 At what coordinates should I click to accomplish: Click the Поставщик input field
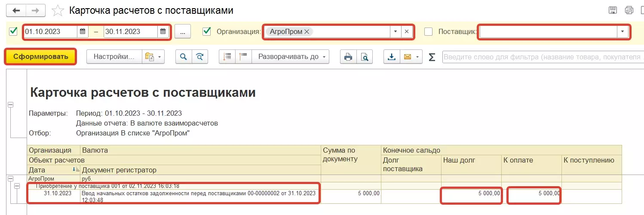point(549,31)
